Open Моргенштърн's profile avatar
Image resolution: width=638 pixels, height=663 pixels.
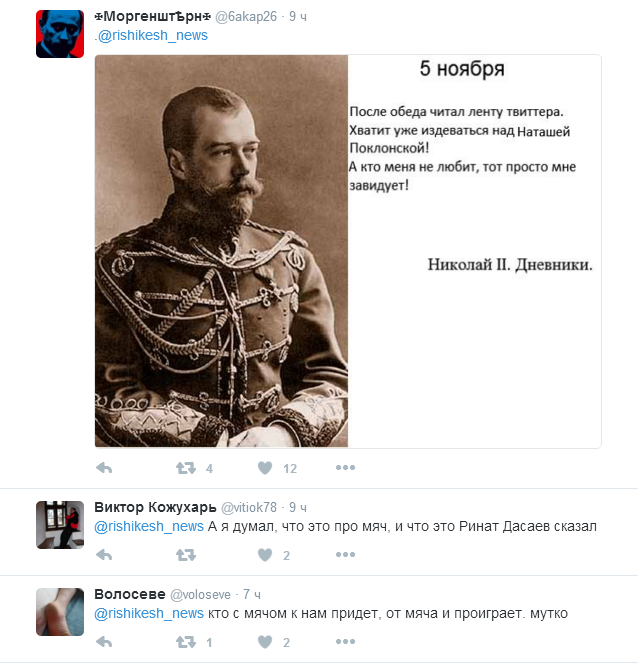click(60, 34)
